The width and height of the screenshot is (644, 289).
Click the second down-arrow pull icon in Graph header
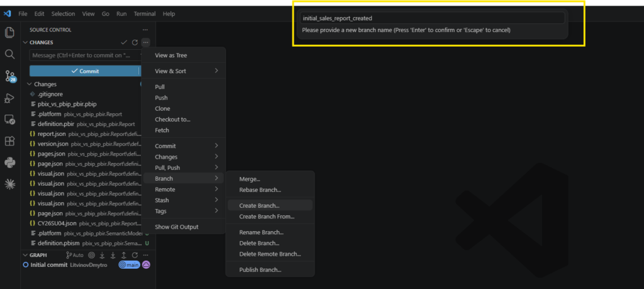coord(113,255)
